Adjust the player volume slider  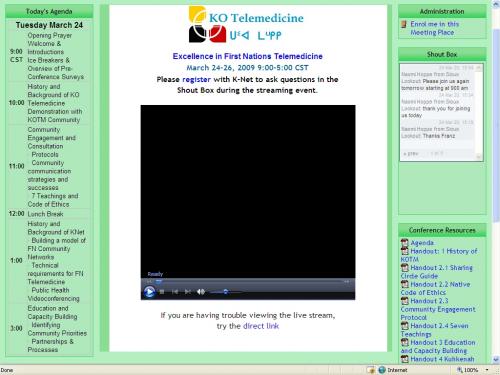pyautogui.click(x=226, y=292)
